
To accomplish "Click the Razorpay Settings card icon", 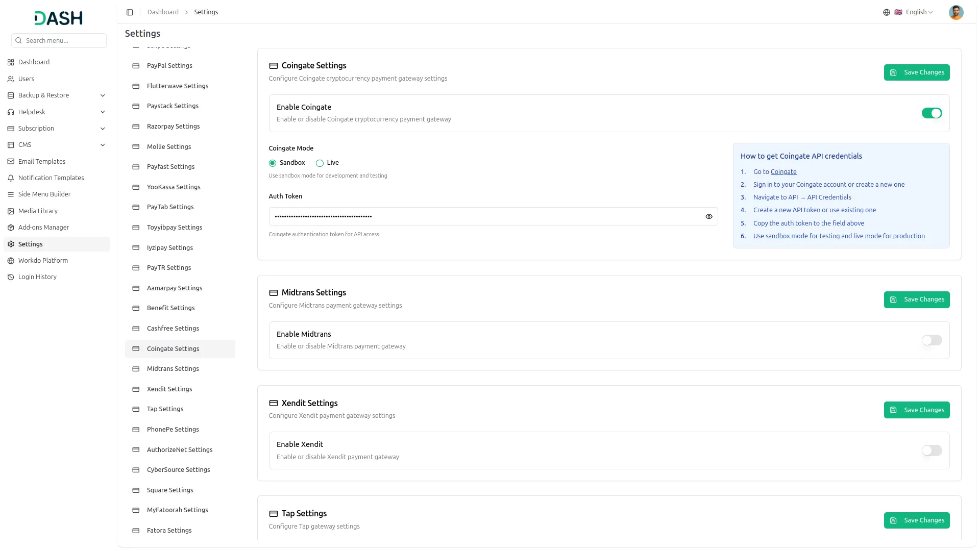I will pyautogui.click(x=136, y=127).
